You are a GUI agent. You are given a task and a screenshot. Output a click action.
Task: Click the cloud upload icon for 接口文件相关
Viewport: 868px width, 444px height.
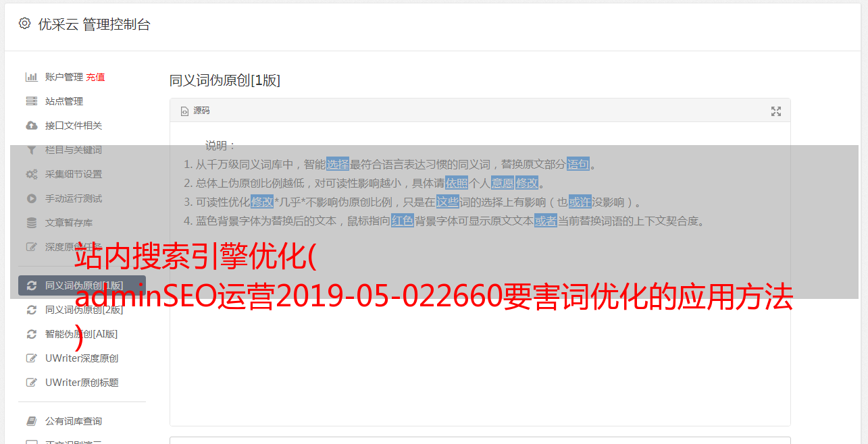tap(31, 126)
